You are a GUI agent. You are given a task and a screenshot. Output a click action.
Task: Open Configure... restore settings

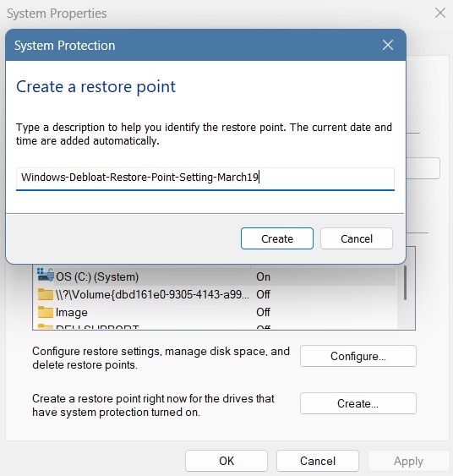coord(358,356)
